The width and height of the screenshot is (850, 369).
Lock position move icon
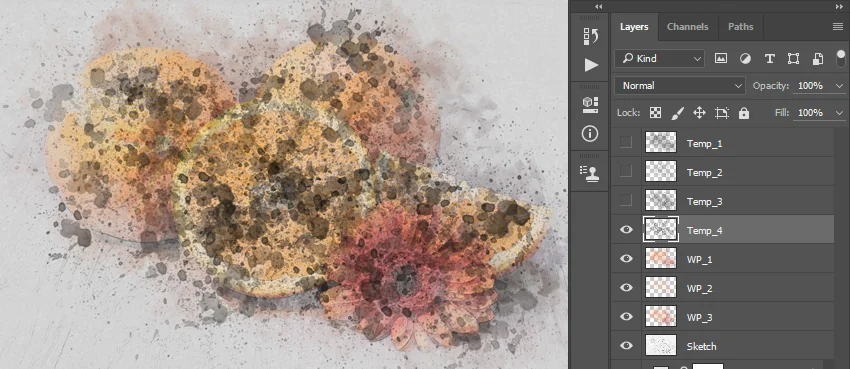click(x=699, y=113)
